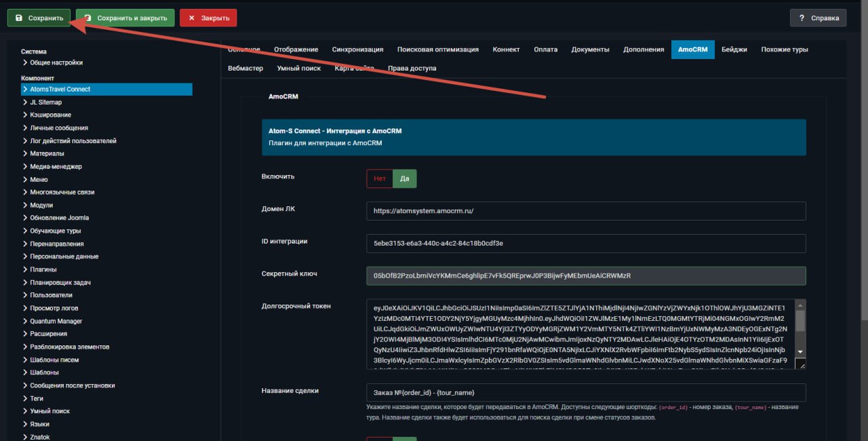Open Сообщения после установки in sidebar
Viewport: 868px width, 441px height.
[x=73, y=385]
